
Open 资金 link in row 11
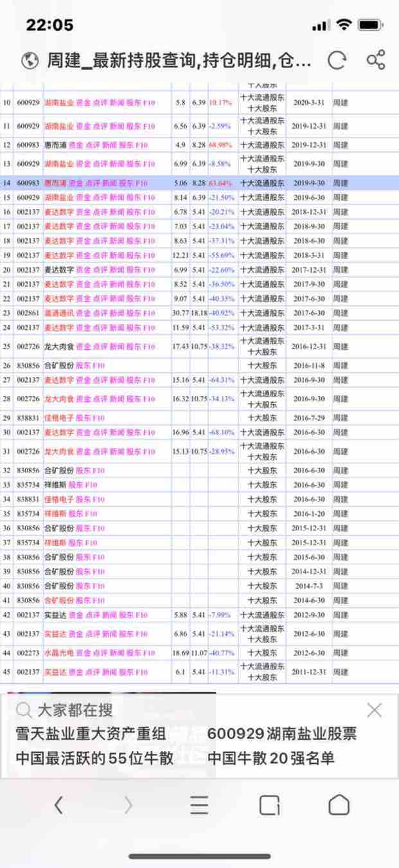84,126
